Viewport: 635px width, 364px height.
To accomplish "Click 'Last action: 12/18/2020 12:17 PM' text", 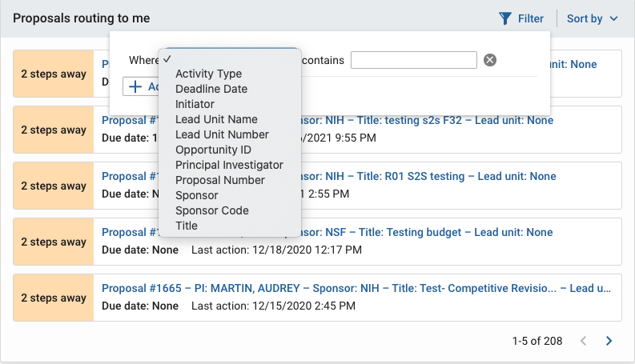I will pyautogui.click(x=276, y=250).
